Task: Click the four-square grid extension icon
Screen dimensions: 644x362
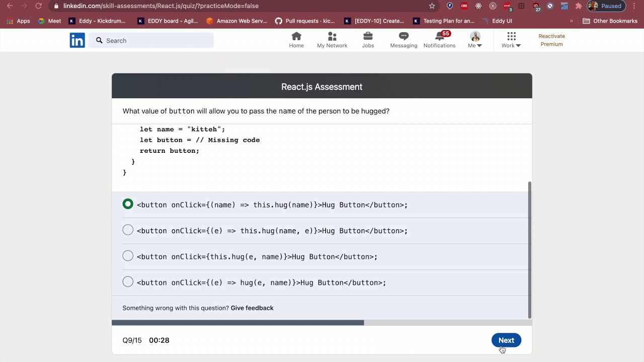Action: click(x=522, y=6)
